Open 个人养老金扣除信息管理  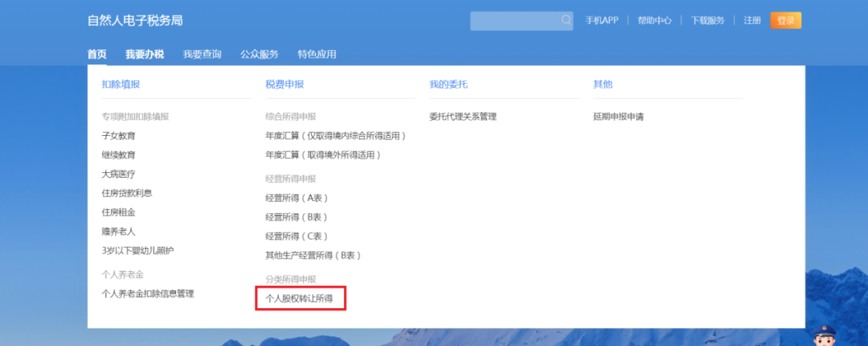click(x=148, y=294)
